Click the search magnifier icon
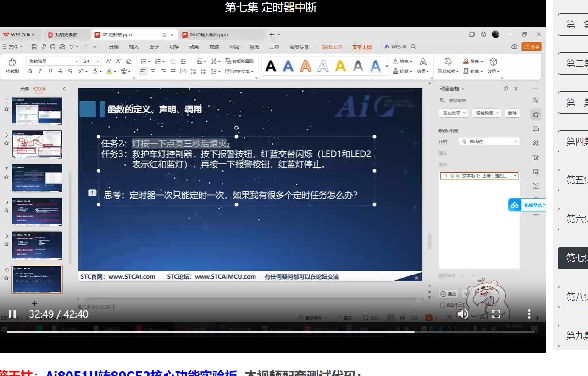 (414, 47)
